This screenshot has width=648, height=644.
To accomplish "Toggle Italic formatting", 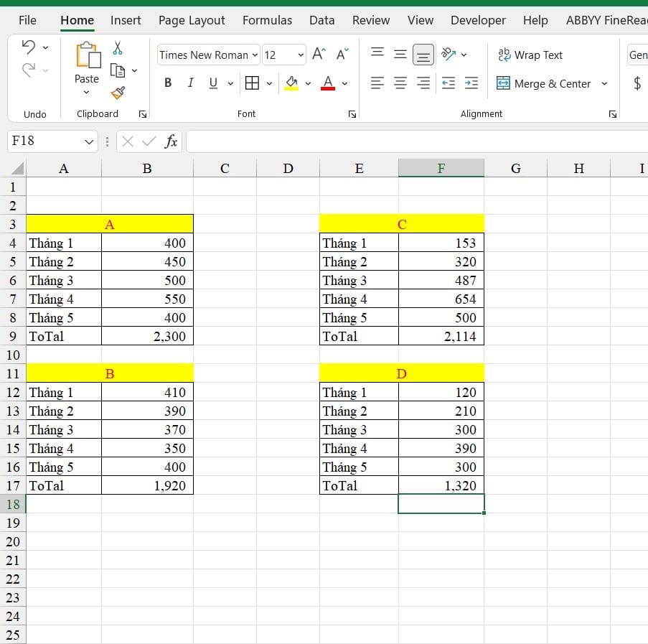I will point(190,83).
